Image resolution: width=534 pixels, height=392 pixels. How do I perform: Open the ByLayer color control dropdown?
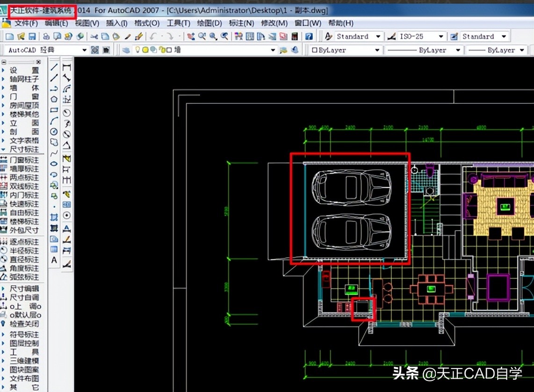(377, 50)
